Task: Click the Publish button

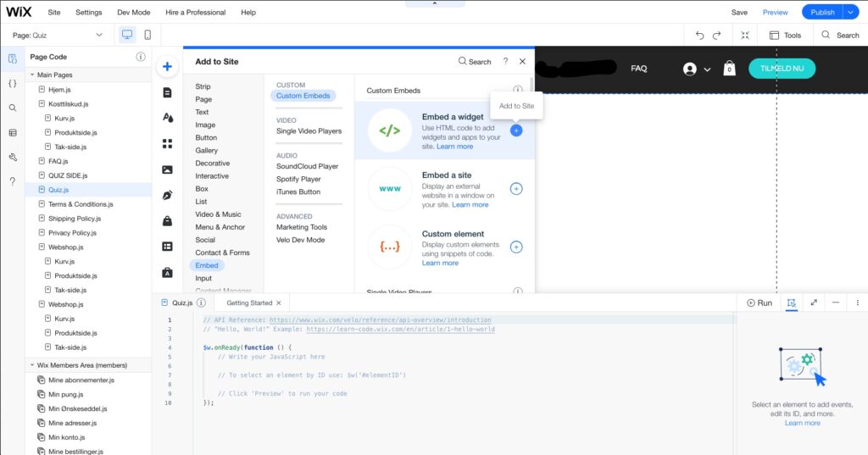Action: click(822, 12)
